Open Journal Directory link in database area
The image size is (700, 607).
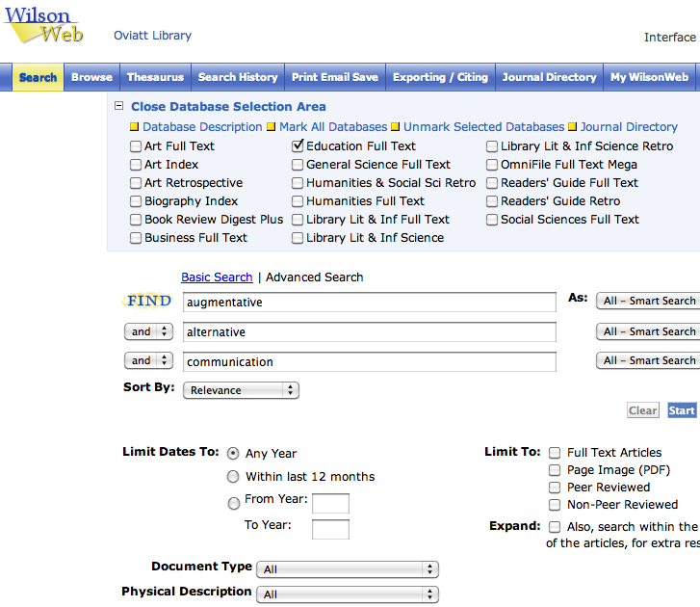pyautogui.click(x=629, y=127)
